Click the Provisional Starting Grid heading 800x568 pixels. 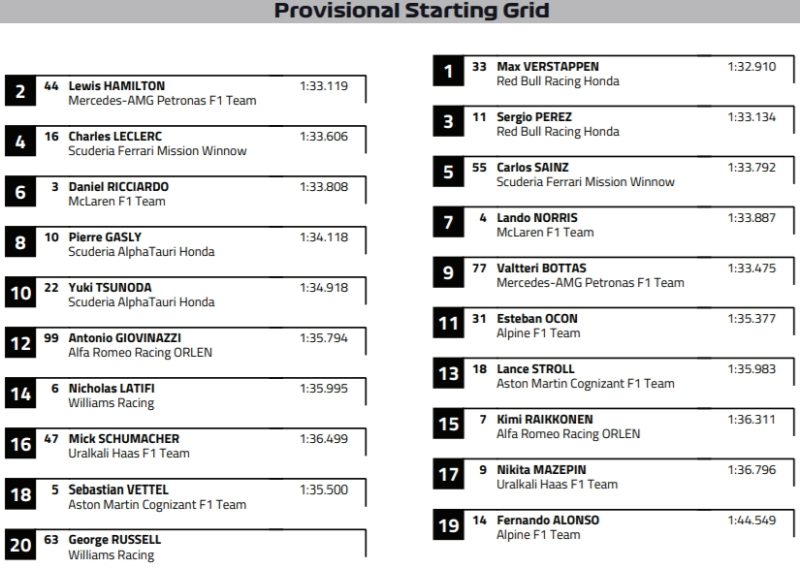(x=411, y=11)
